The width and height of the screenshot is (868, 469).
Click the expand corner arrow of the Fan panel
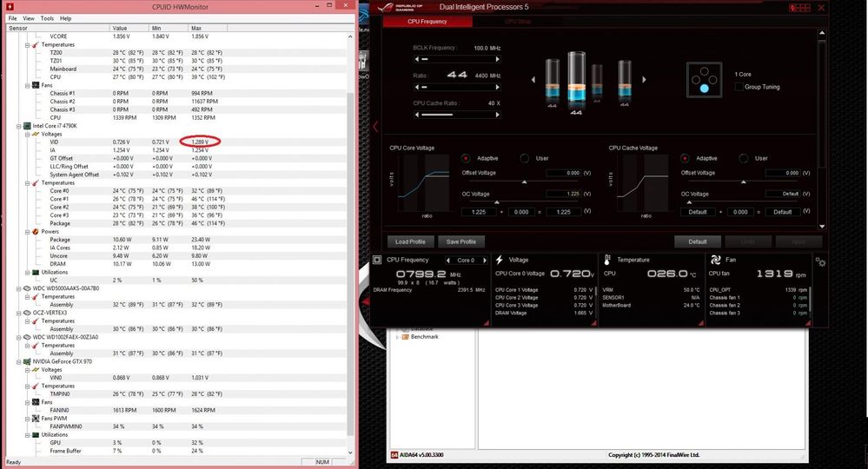808,323
